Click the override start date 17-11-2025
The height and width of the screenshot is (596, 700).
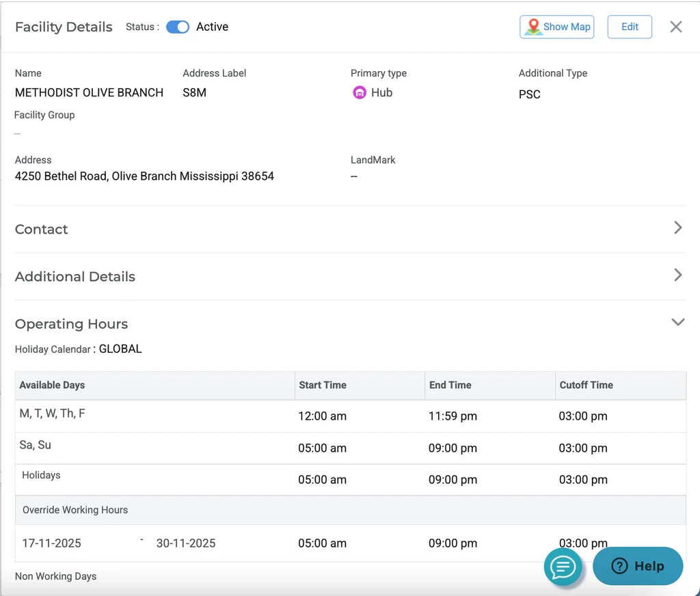[52, 543]
